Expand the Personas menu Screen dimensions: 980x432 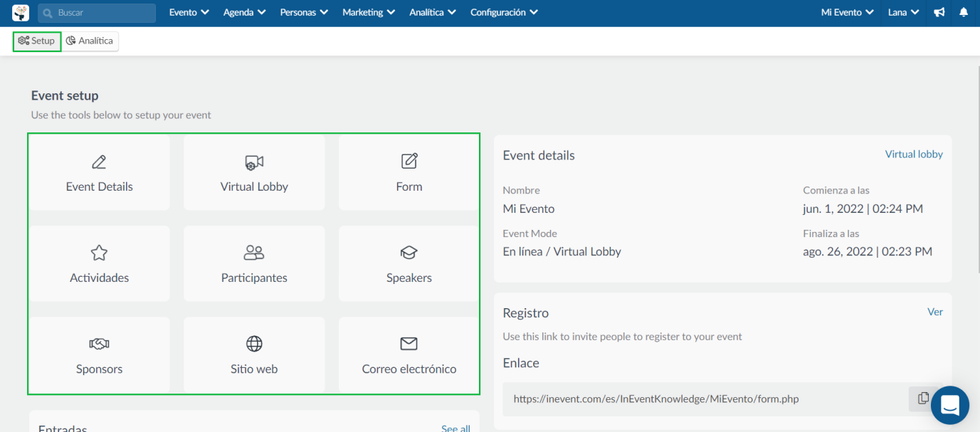tap(305, 13)
